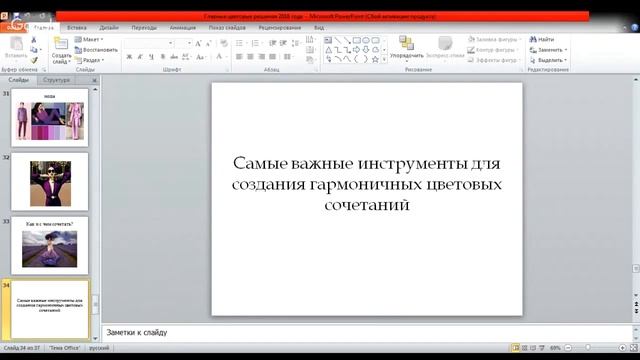Toggle bold Ж formatting

tap(129, 57)
